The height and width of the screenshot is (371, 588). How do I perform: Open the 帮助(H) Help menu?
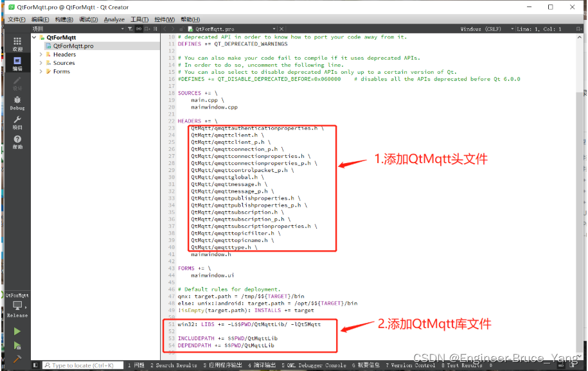click(x=190, y=19)
